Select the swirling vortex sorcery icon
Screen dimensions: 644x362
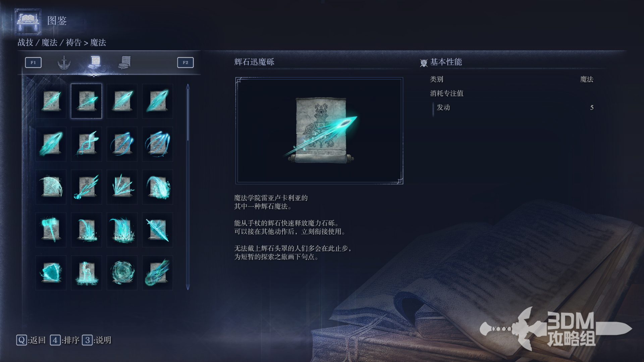click(122, 273)
